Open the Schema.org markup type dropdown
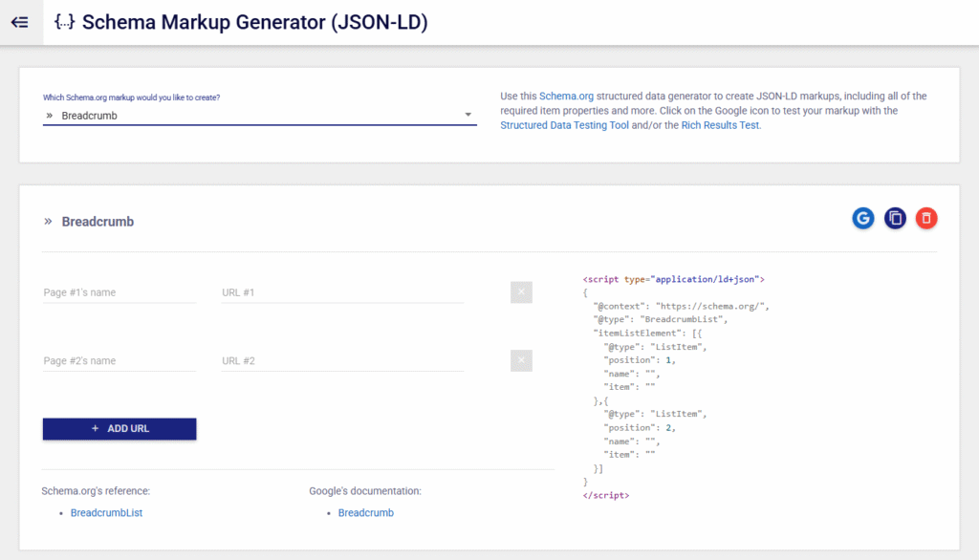979x560 pixels. coord(260,116)
